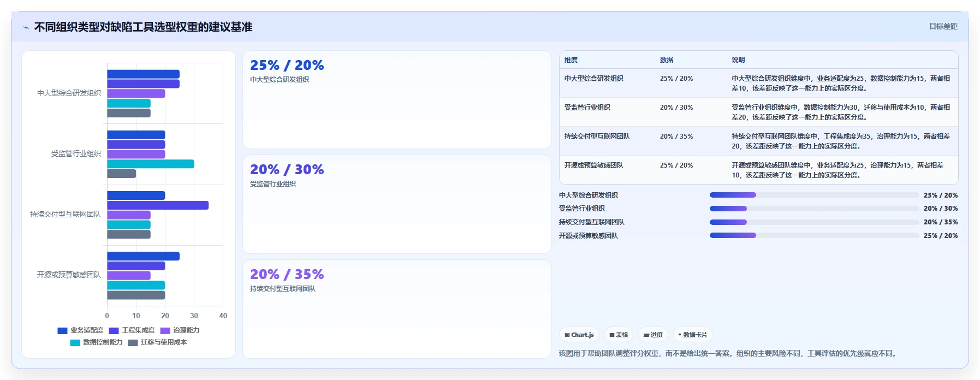Open the 20% / 30% 受监管行业组织 data card
Image resolution: width=980 pixels, height=380 pixels.
[x=397, y=204]
